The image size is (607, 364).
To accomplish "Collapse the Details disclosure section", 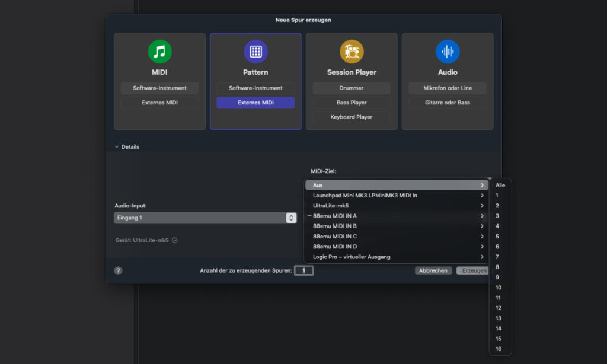I will (117, 147).
